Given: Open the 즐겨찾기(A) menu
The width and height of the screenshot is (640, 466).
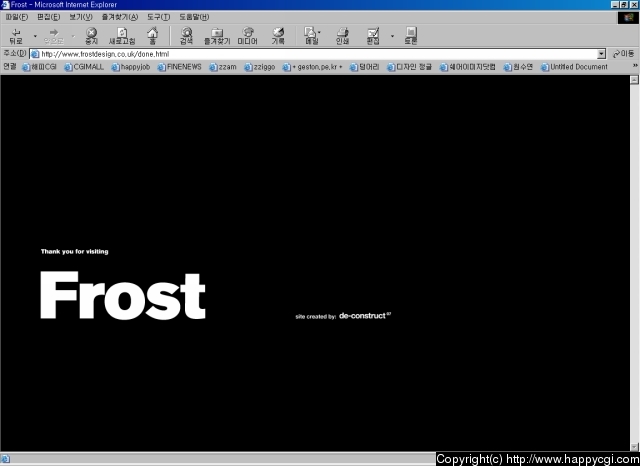Looking at the screenshot, I should click(120, 17).
